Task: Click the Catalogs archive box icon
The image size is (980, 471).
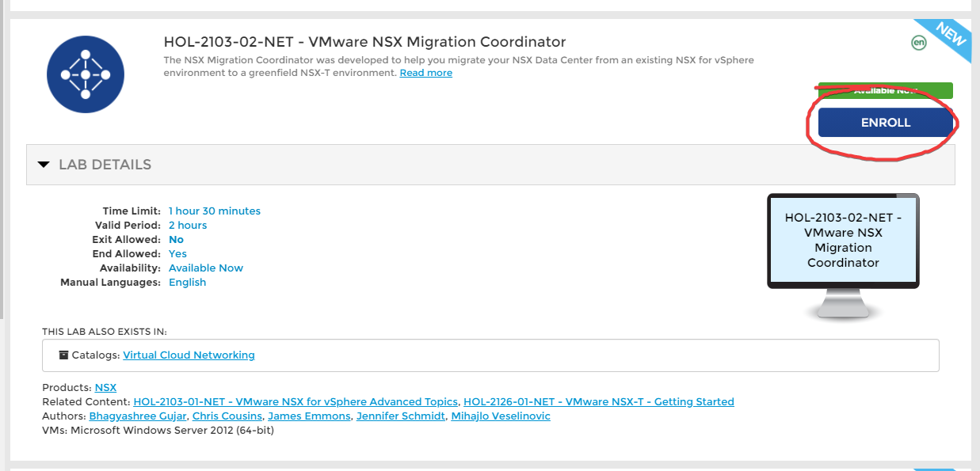Action: [x=63, y=355]
